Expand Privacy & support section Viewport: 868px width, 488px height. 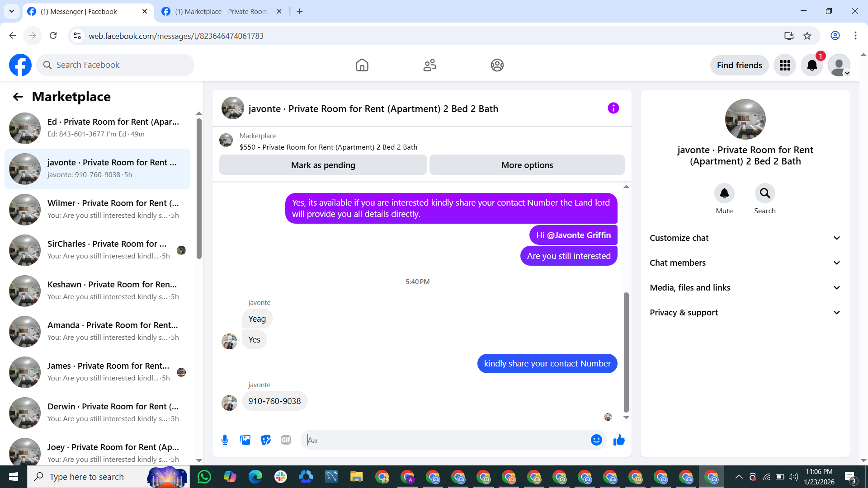pos(745,313)
